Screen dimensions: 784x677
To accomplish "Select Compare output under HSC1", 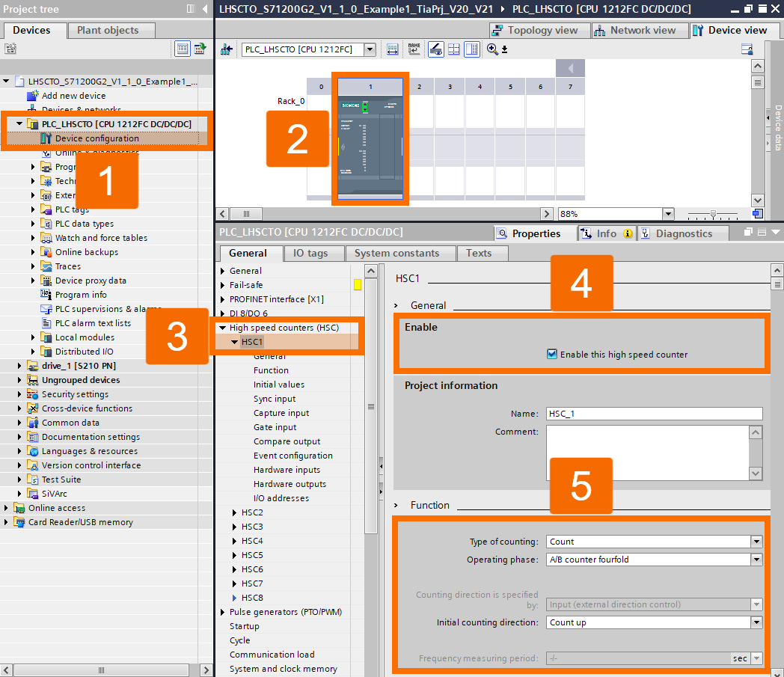I will (287, 441).
